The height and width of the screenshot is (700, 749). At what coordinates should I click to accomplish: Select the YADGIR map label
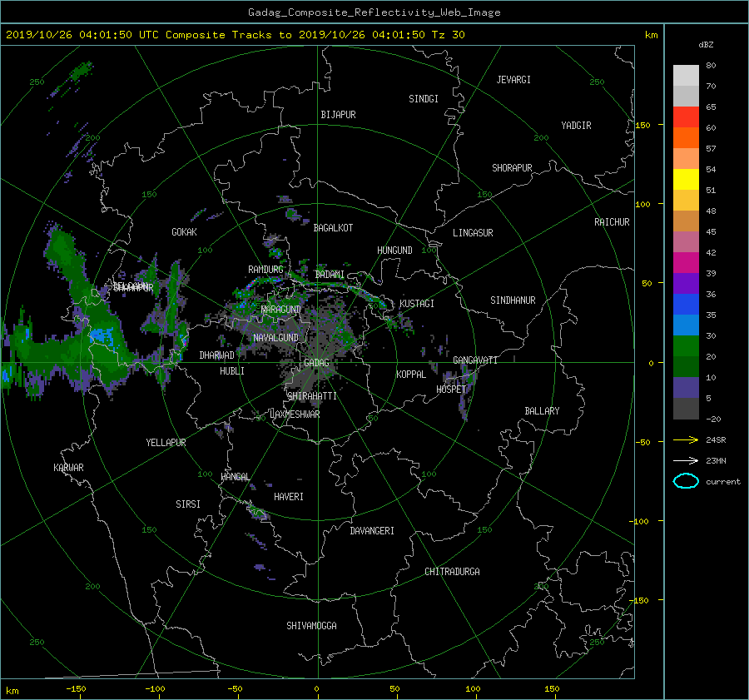point(576,126)
